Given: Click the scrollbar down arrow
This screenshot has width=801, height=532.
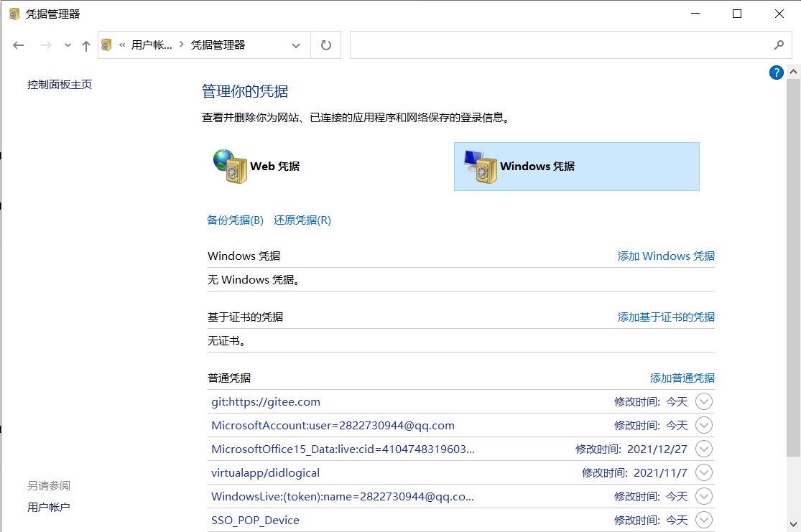Looking at the screenshot, I should [793, 524].
